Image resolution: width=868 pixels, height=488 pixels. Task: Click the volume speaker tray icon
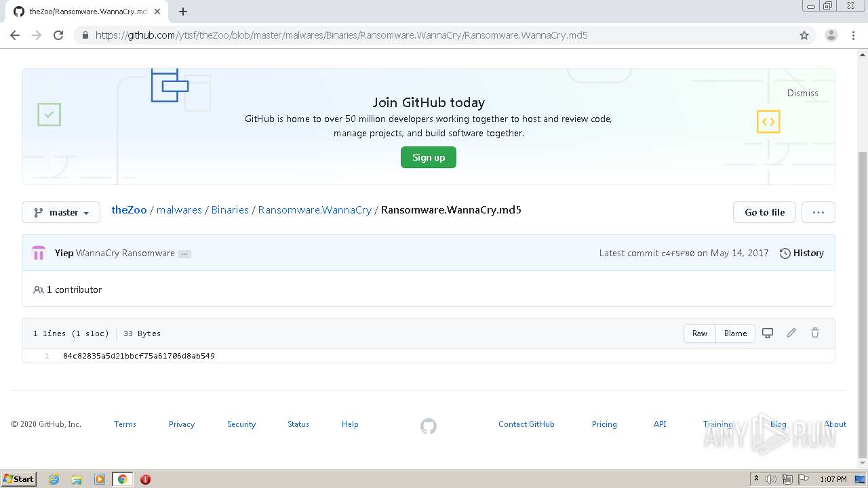coord(771,479)
